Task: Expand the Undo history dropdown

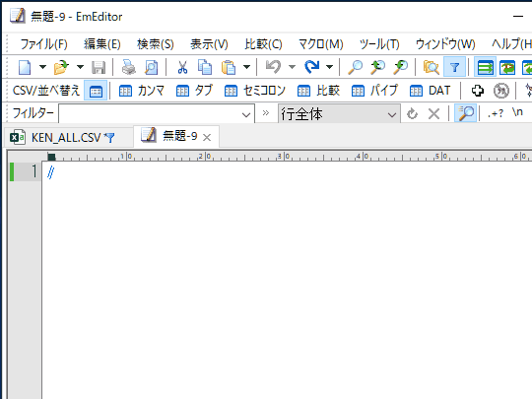Action: click(292, 67)
